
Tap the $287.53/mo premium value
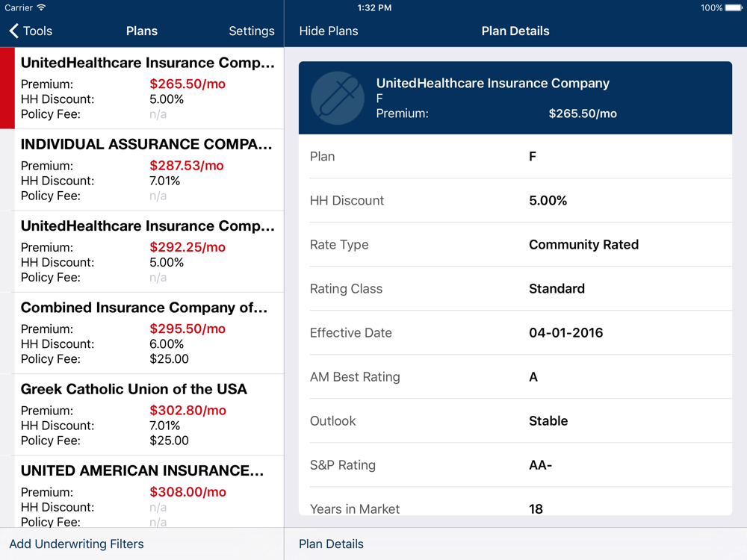pyautogui.click(x=187, y=166)
